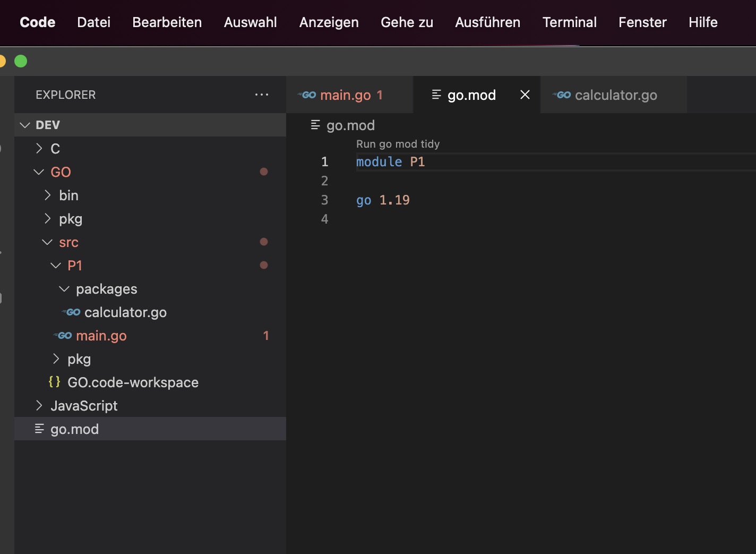The width and height of the screenshot is (756, 554).
Task: Open the Bearbeiten menu
Action: (x=167, y=22)
